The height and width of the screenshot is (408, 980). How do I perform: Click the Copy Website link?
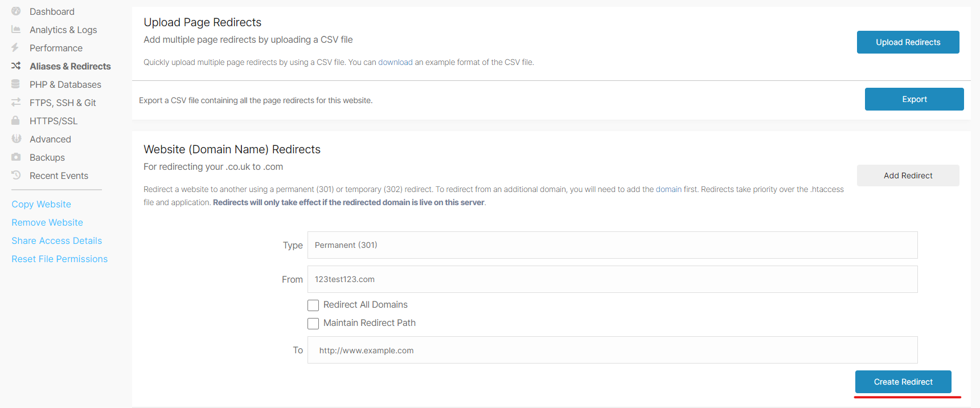pyautogui.click(x=41, y=204)
